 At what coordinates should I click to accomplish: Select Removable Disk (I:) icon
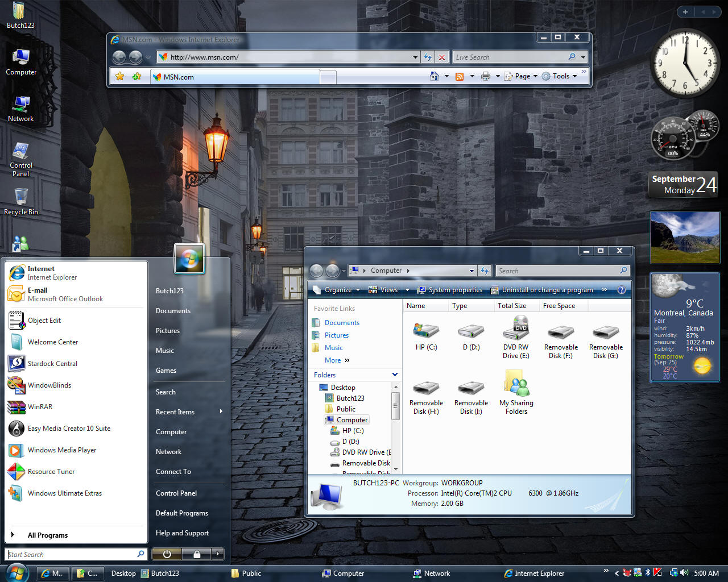coord(471,396)
